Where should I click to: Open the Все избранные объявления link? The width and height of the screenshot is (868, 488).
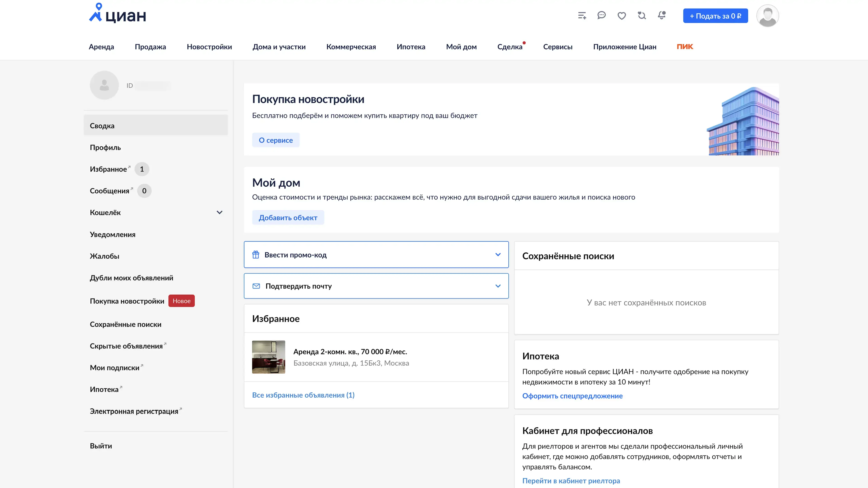[x=303, y=395]
